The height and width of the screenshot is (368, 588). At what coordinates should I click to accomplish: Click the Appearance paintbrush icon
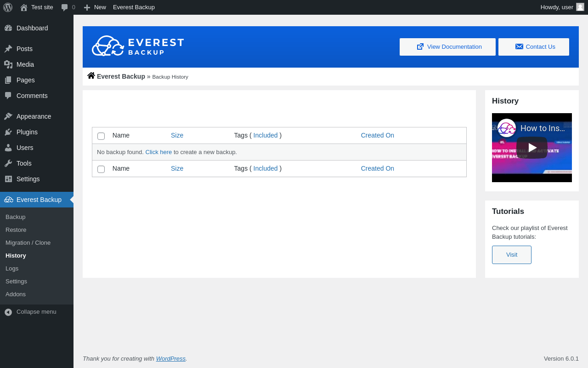click(8, 116)
